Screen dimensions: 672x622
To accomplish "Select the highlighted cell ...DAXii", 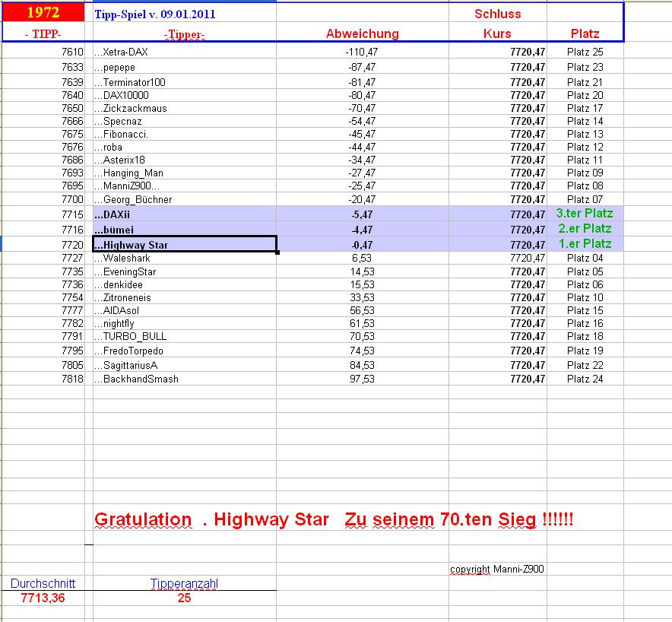I will point(185,214).
